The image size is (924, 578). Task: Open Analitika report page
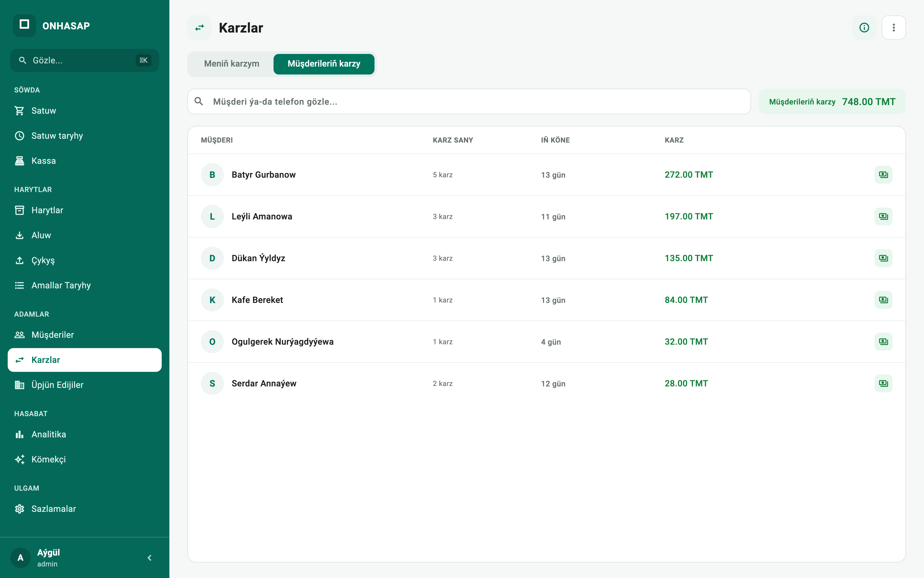coord(85,434)
